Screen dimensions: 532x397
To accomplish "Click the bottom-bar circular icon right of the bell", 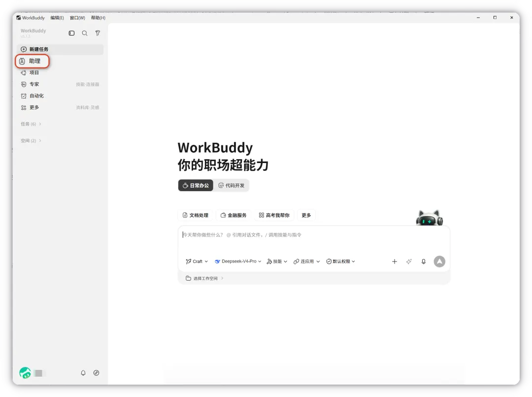I will click(97, 373).
